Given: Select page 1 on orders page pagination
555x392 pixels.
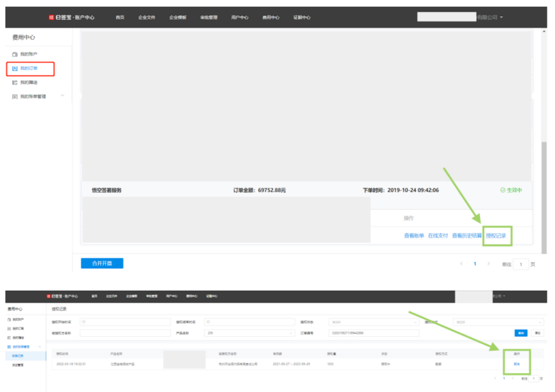Looking at the screenshot, I should point(475,264).
